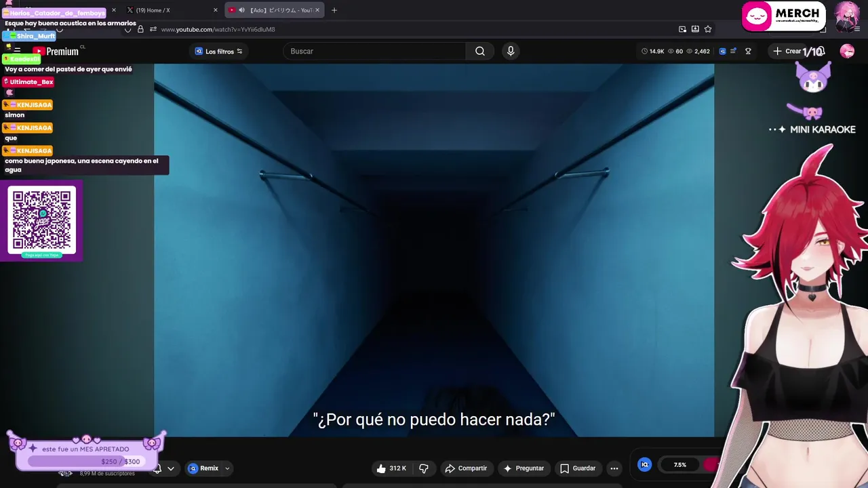
Task: Dislike the video
Action: (424, 468)
